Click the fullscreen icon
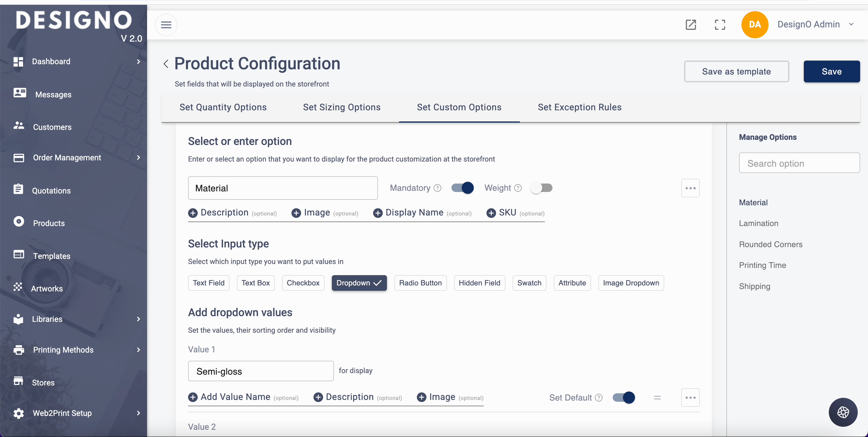Viewport: 868px width, 437px height. pos(720,25)
